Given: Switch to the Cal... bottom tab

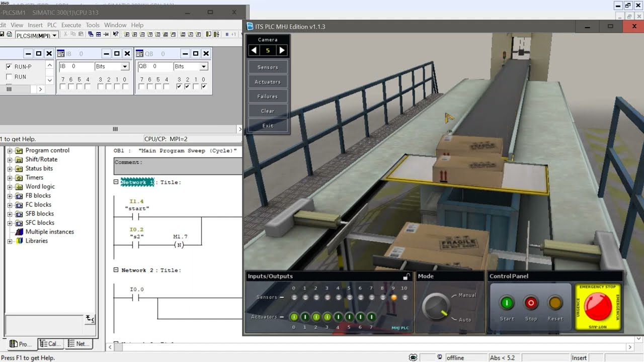Looking at the screenshot, I should (x=50, y=344).
